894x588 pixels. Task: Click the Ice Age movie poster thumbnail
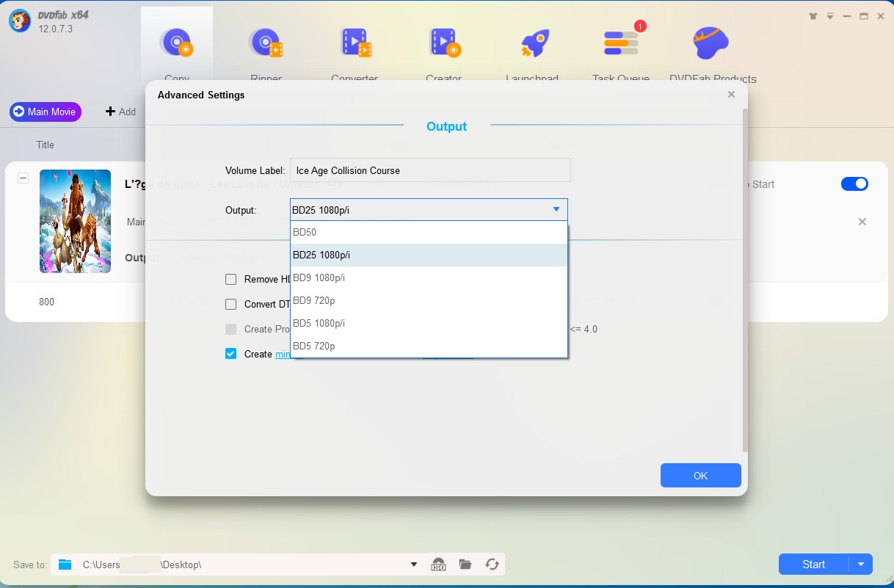(x=75, y=221)
